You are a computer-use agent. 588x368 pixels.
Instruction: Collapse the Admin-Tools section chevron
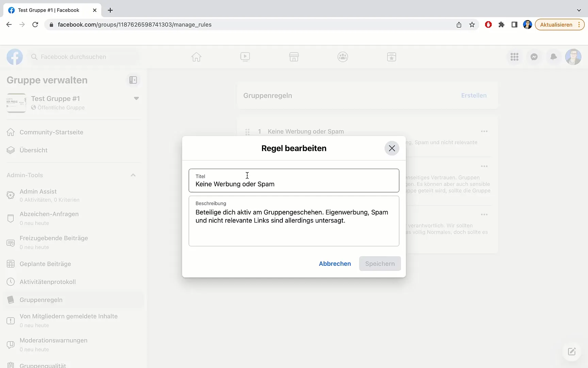pos(133,175)
